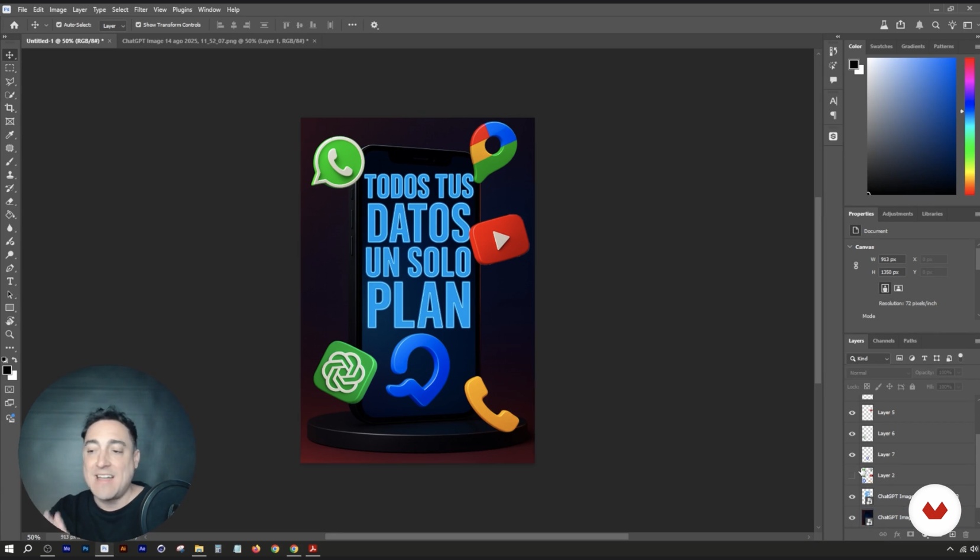Click the delete layer trash icon
Screen dimensions: 980x560
[x=966, y=535]
